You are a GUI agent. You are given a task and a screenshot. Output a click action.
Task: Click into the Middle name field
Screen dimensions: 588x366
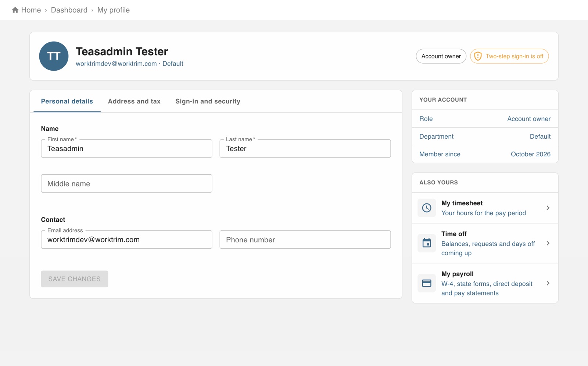point(126,184)
